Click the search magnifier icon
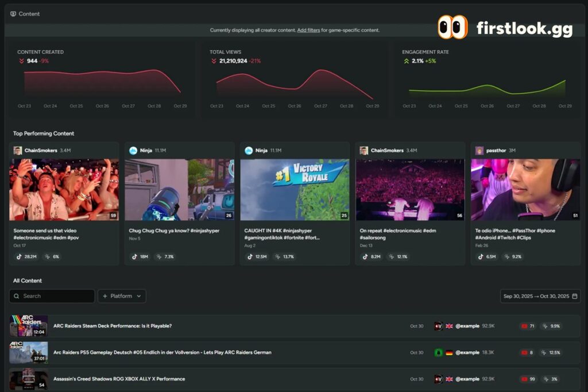This screenshot has width=588, height=392. (17, 296)
